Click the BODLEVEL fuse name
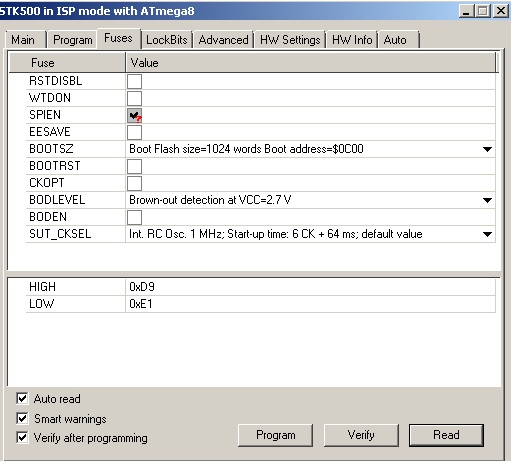The image size is (517, 466). (57, 200)
